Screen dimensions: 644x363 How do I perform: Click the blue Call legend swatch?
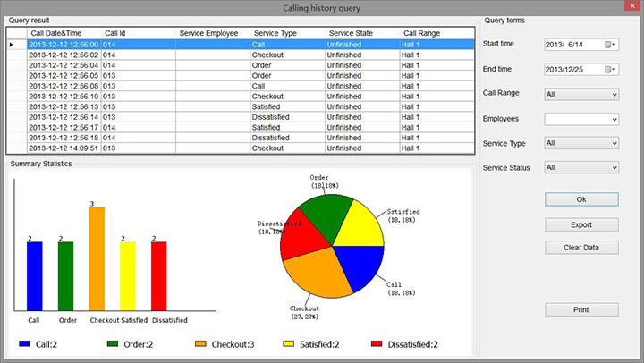click(24, 343)
